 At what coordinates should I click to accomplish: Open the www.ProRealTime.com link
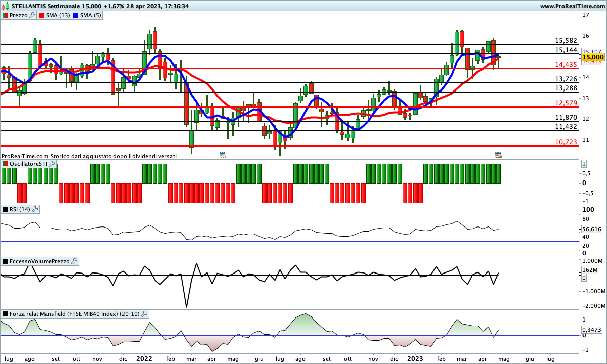pos(572,6)
